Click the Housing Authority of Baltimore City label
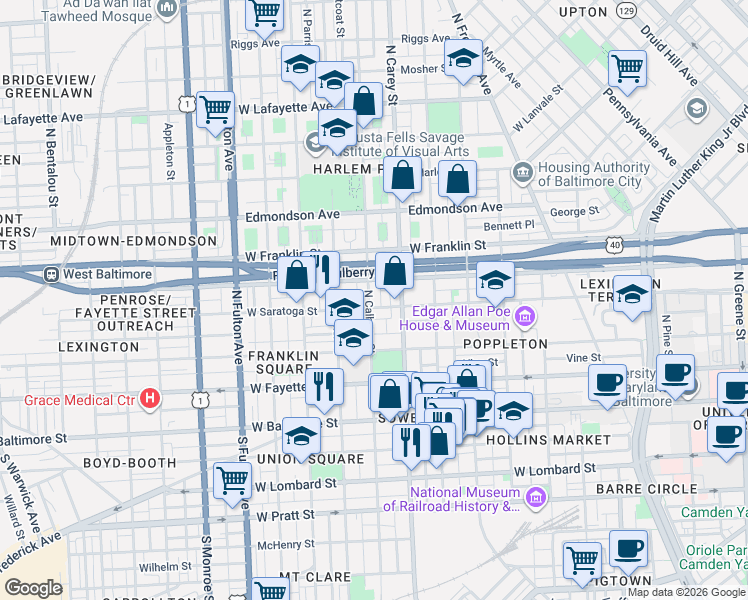This screenshot has width=748, height=600. tap(594, 175)
